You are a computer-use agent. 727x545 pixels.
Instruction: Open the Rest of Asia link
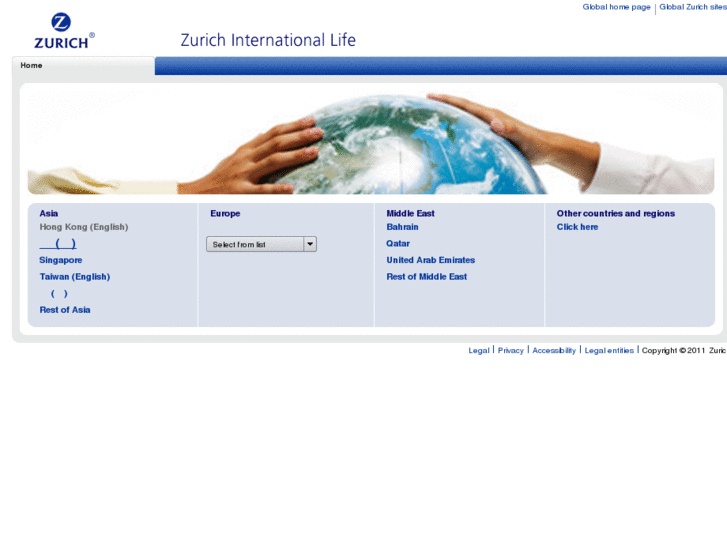tap(65, 310)
